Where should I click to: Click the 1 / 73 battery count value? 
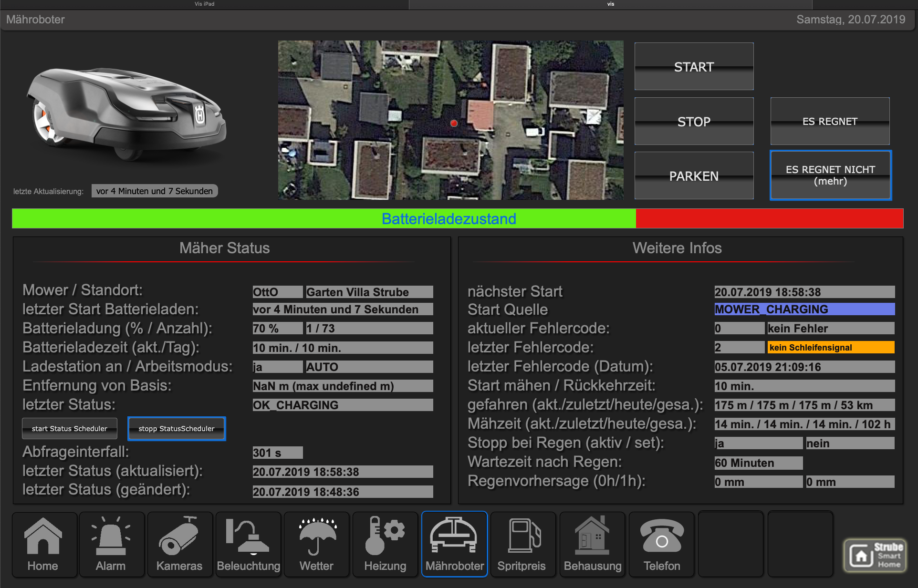tap(370, 328)
